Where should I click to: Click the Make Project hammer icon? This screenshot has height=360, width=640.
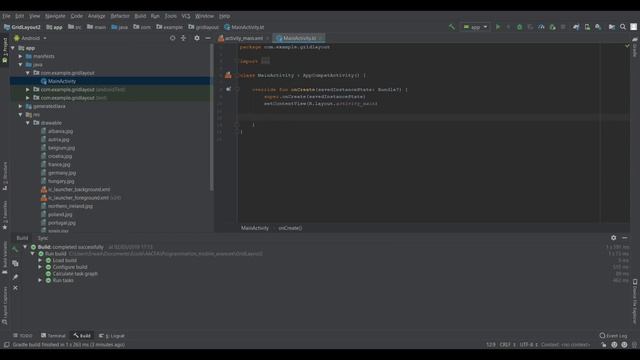coord(451,27)
